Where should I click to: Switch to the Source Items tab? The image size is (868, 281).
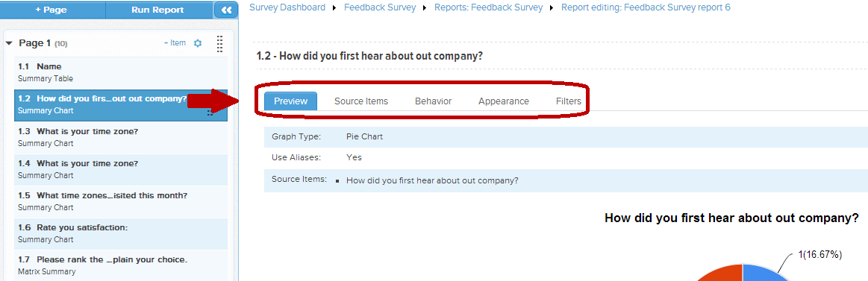[x=361, y=101]
